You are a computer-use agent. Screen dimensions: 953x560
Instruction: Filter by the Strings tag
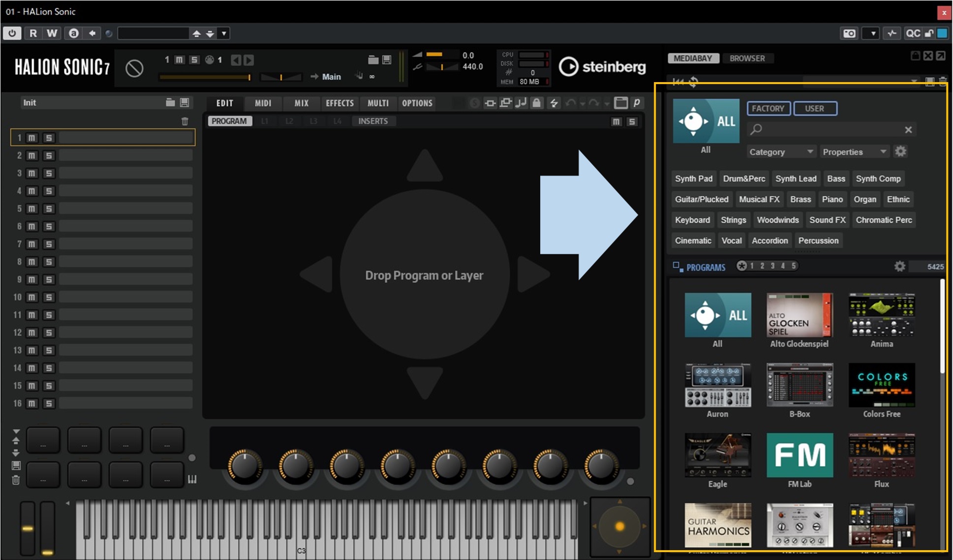734,220
